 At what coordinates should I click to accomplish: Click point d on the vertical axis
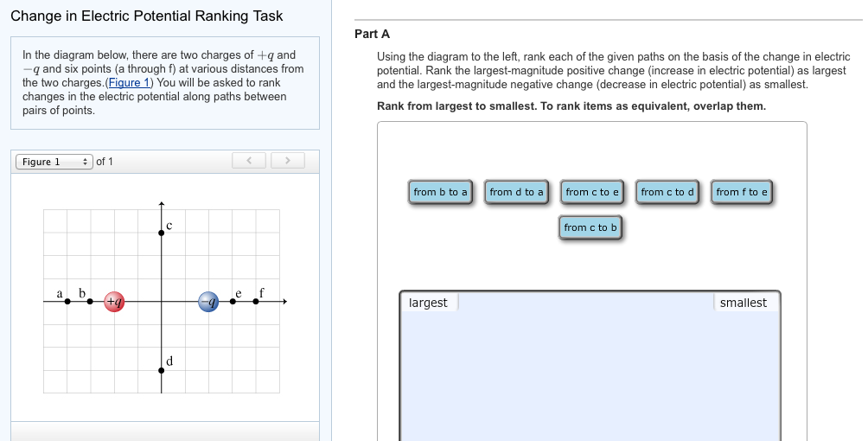click(x=161, y=370)
